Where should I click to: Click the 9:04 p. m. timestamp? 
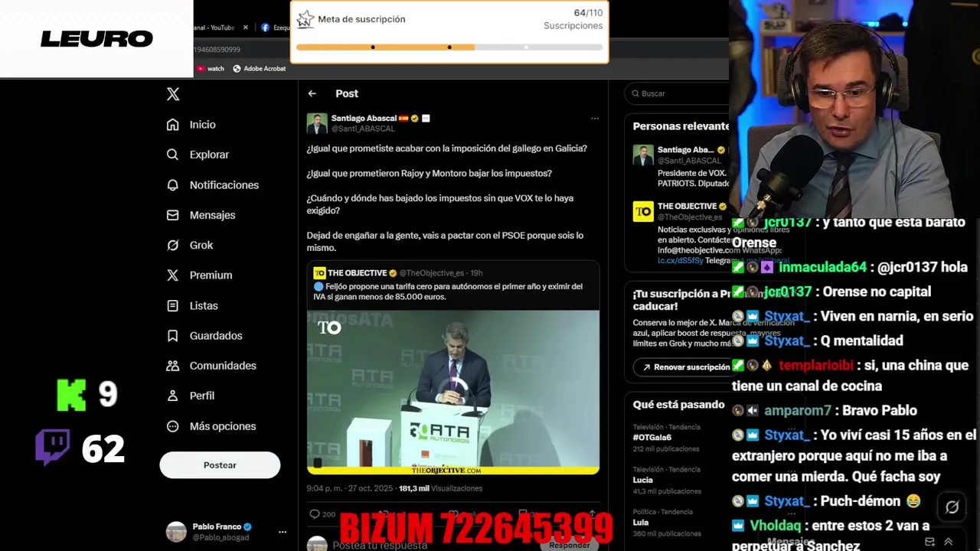(x=350, y=488)
